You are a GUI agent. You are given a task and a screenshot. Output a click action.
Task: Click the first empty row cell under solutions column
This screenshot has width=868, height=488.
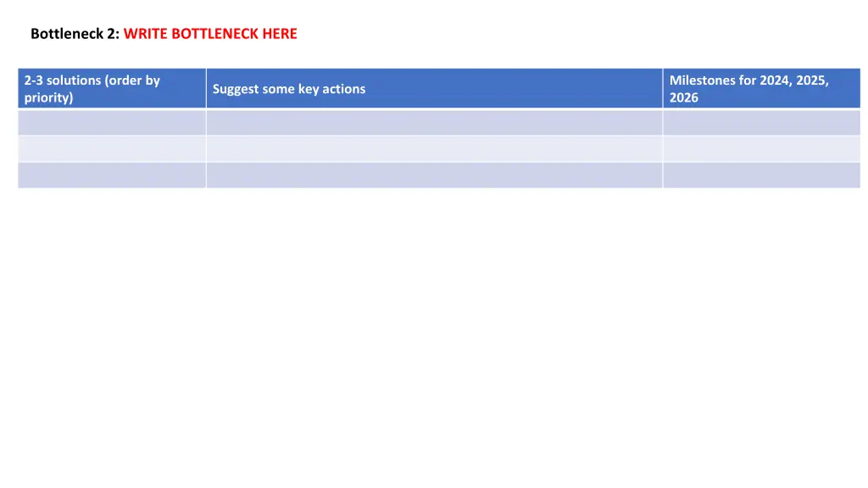pyautogui.click(x=112, y=122)
